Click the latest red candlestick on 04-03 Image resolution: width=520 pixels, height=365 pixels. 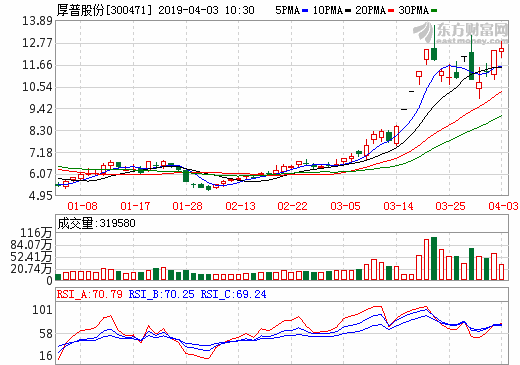[x=501, y=50]
